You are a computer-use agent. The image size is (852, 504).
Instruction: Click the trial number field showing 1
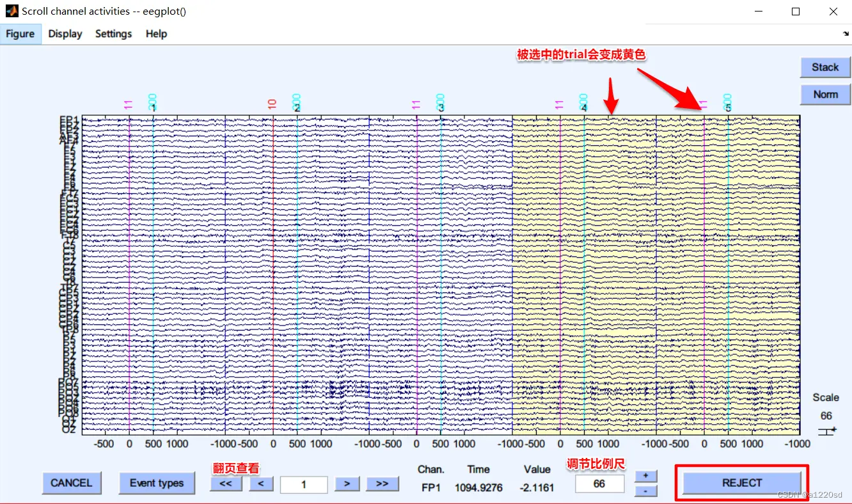pyautogui.click(x=304, y=484)
